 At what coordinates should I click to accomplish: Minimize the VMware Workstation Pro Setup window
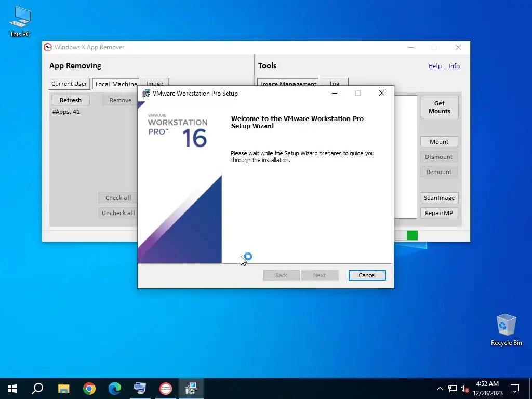[x=335, y=93]
